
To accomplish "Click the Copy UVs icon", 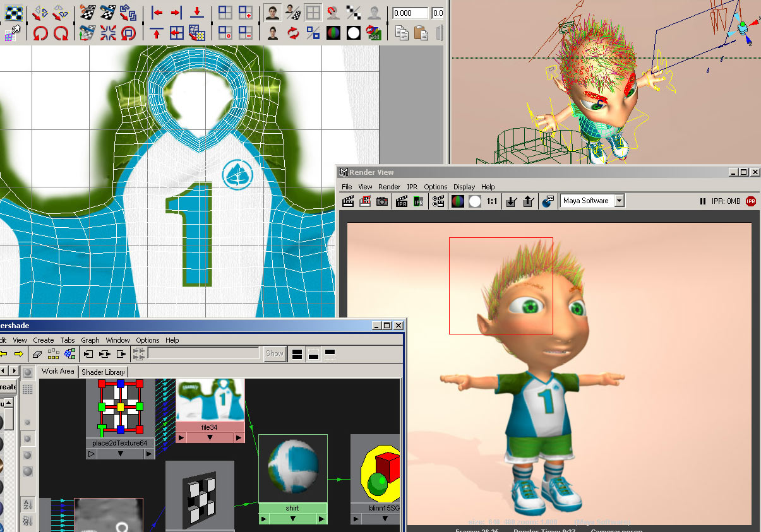I will 401,33.
